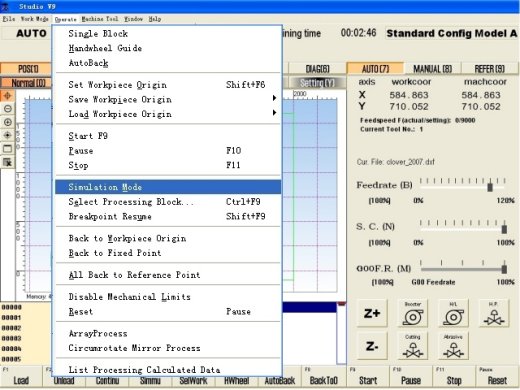Select Single Block menu entry

pyautogui.click(x=168, y=34)
